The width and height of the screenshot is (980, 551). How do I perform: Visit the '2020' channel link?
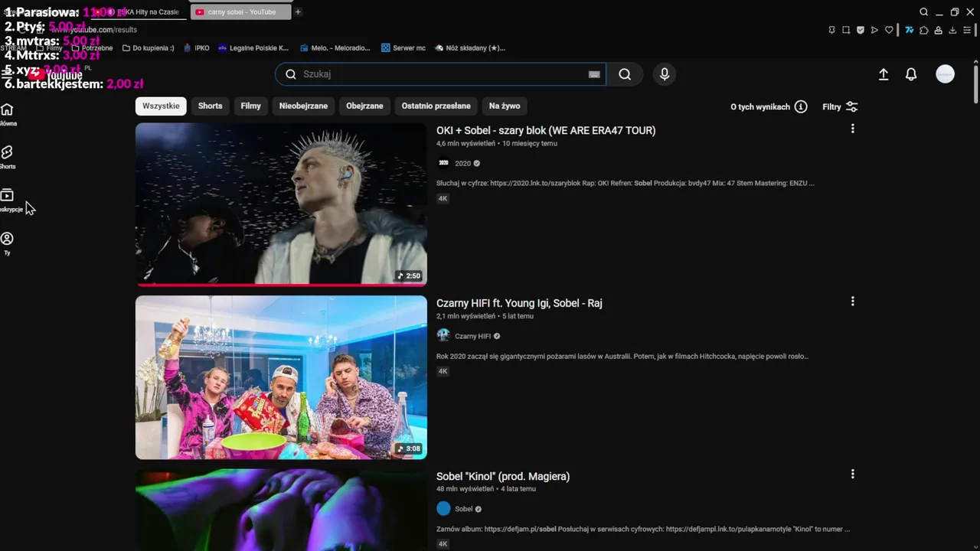point(462,163)
